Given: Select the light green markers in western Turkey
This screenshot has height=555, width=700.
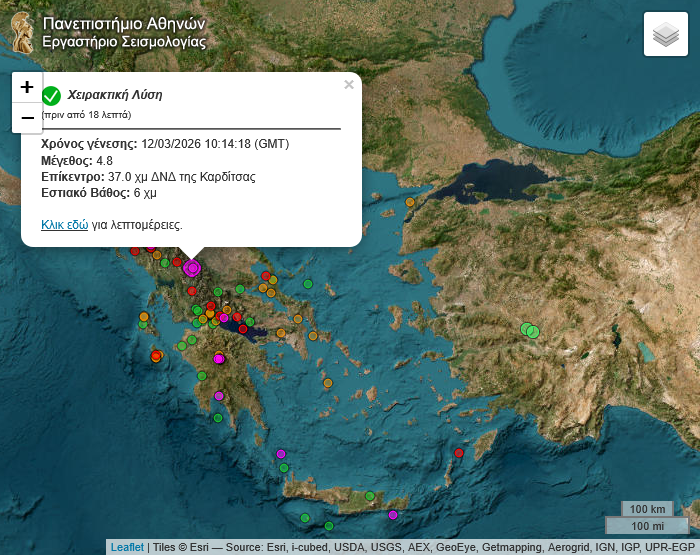Looking at the screenshot, I should (530, 330).
